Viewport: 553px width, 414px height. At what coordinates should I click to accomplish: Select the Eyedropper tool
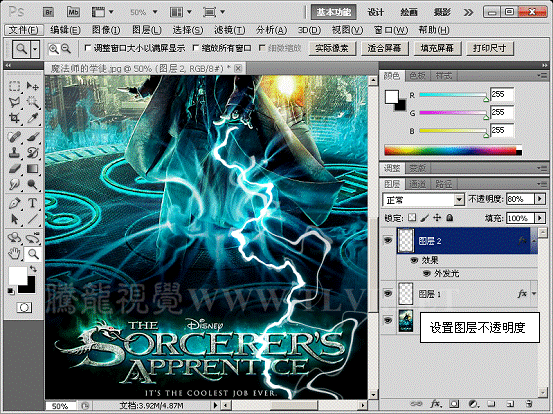pos(32,118)
